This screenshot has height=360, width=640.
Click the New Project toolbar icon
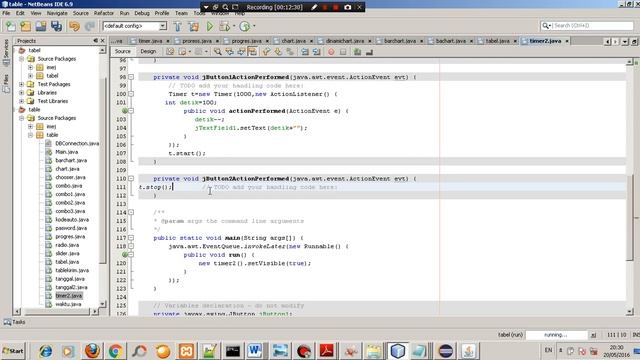point(26,26)
